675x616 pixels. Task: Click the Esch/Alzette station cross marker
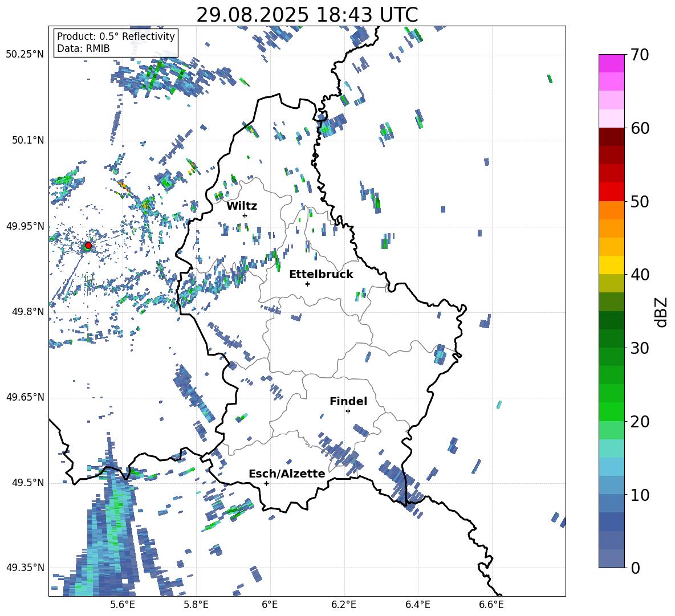tap(266, 483)
